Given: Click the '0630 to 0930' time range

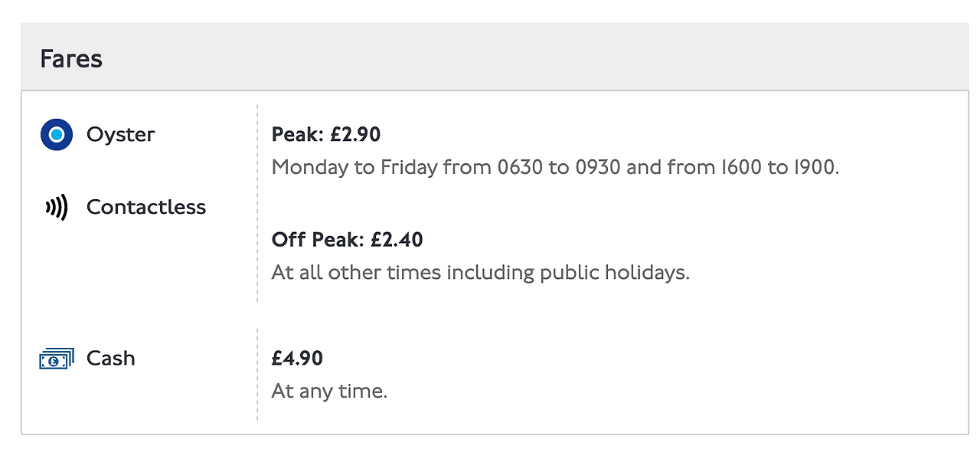Looking at the screenshot, I should point(559,167).
